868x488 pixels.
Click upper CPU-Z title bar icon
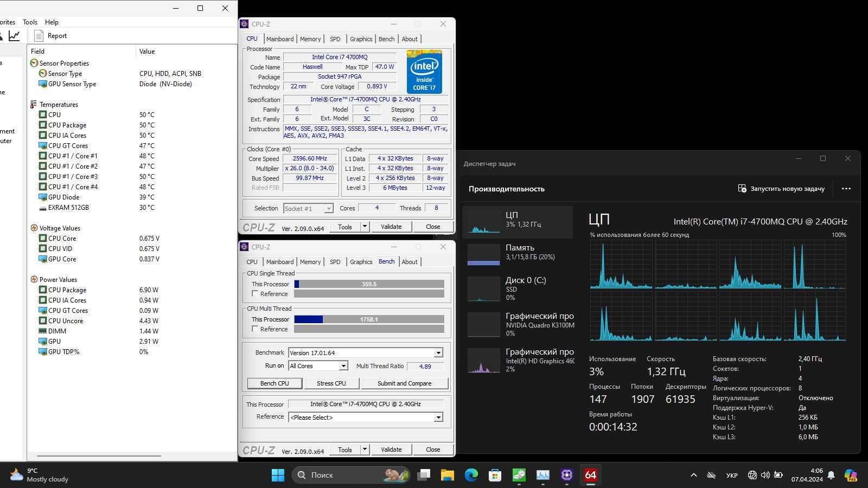click(x=245, y=24)
